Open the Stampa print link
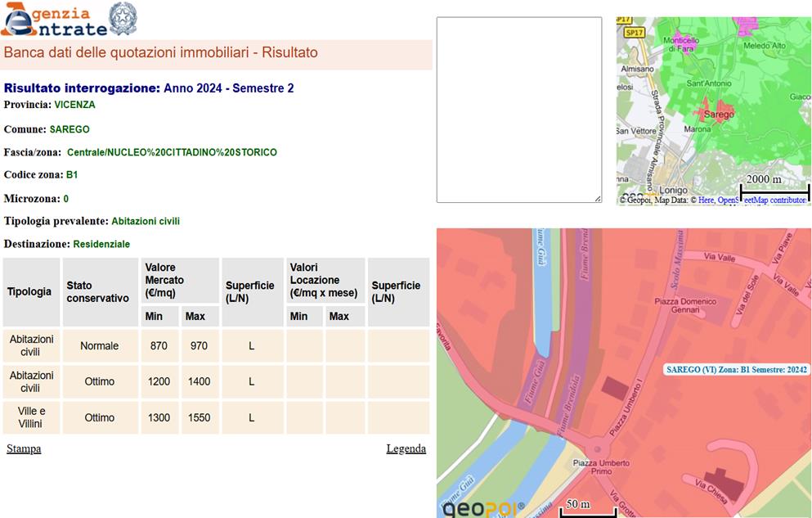The width and height of the screenshot is (812, 518). [24, 448]
